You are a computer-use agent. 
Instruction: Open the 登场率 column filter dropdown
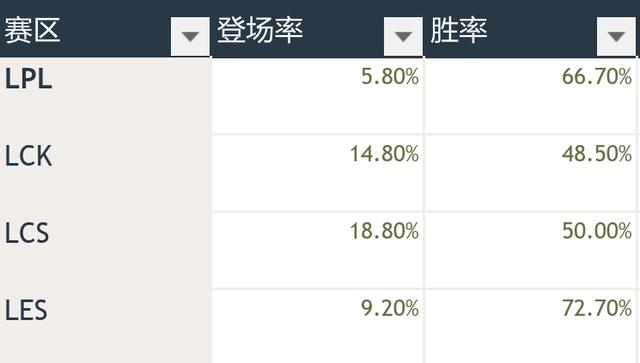point(403,36)
